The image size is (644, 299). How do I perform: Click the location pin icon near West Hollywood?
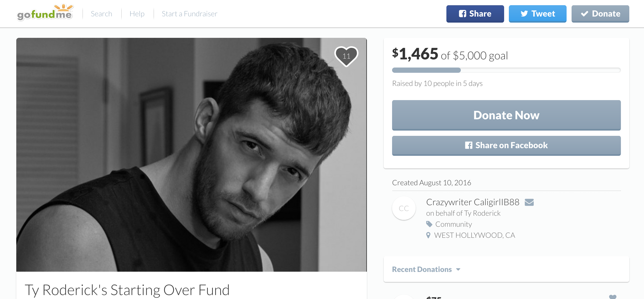428,235
